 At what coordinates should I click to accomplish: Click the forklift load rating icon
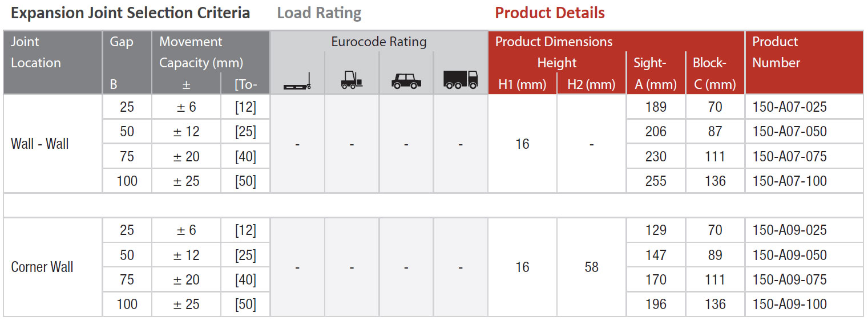tap(352, 81)
